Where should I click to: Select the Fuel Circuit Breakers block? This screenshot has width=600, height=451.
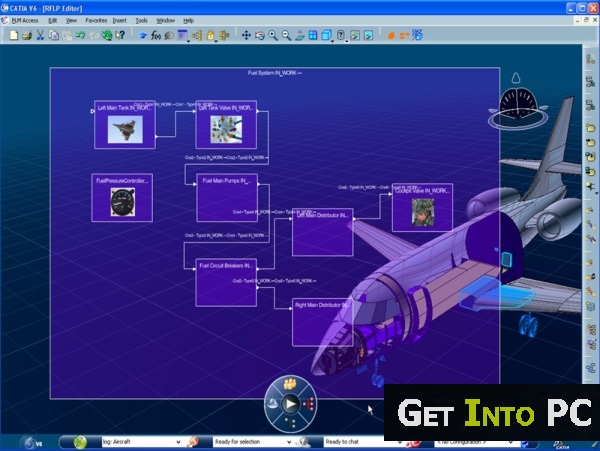coord(226,283)
